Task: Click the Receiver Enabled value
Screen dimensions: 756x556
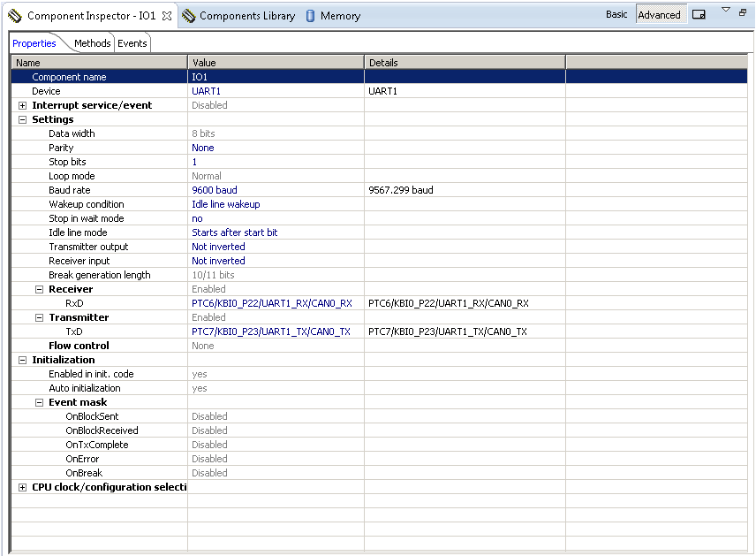Action: pos(276,289)
